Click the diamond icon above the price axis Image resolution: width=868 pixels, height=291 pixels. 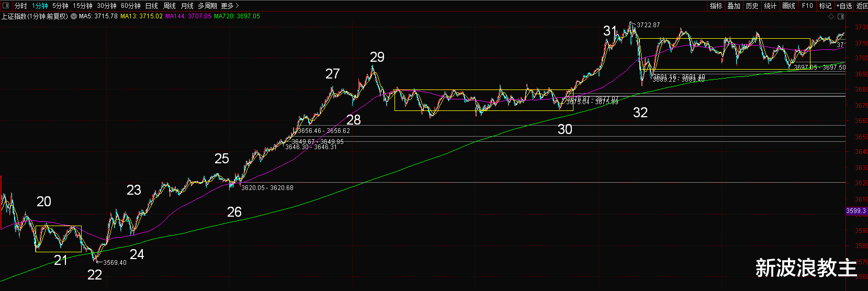831,16
